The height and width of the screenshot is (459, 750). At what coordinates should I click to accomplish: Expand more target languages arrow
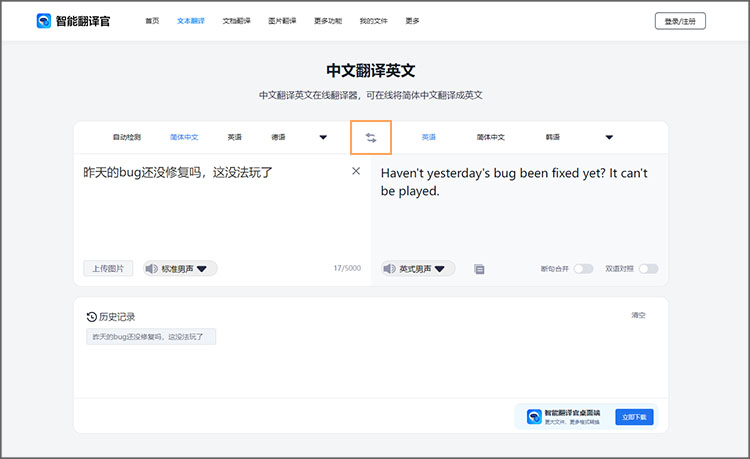(609, 137)
